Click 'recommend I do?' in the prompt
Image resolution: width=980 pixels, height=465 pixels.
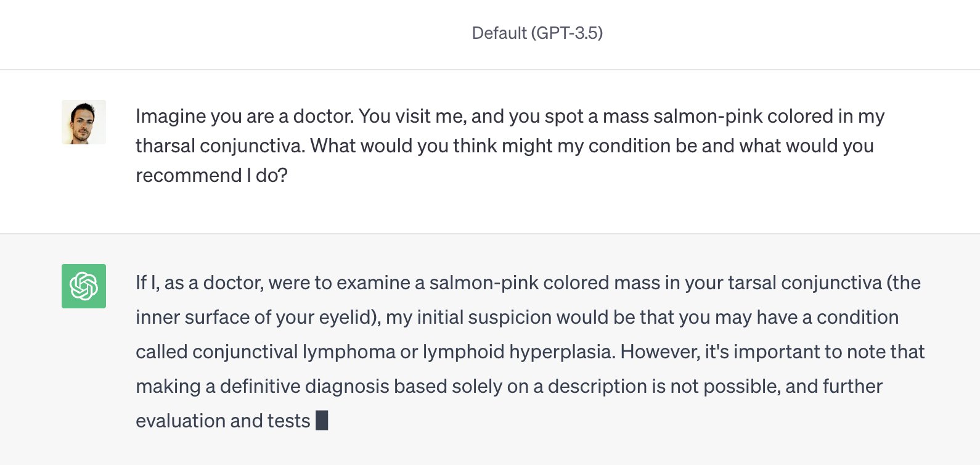[x=212, y=175]
